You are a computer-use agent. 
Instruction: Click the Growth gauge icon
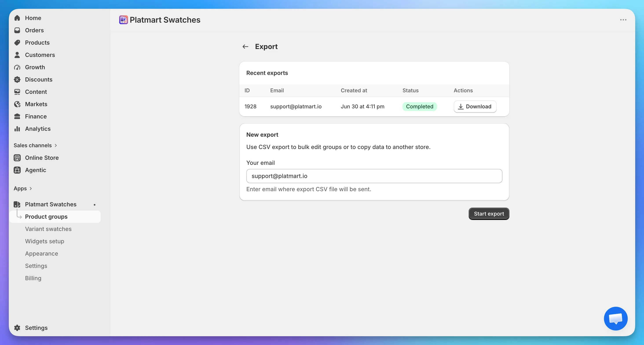click(x=17, y=67)
